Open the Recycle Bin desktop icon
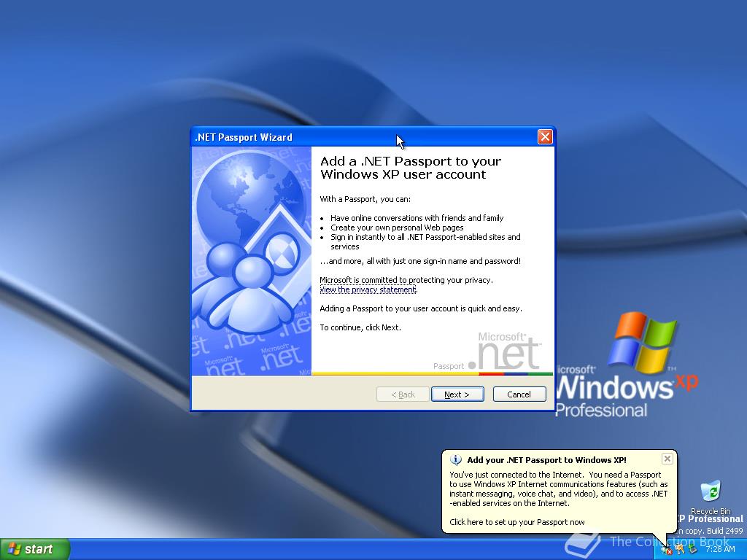 pos(711,497)
